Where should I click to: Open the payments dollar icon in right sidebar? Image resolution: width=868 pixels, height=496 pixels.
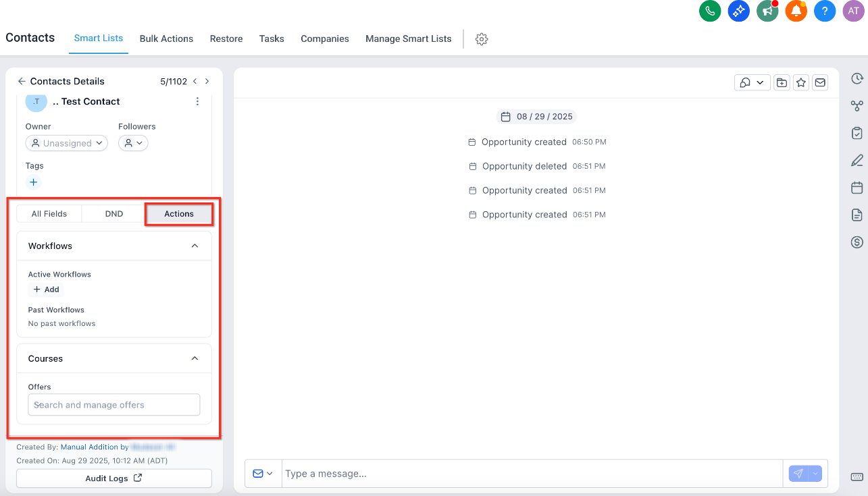(857, 242)
